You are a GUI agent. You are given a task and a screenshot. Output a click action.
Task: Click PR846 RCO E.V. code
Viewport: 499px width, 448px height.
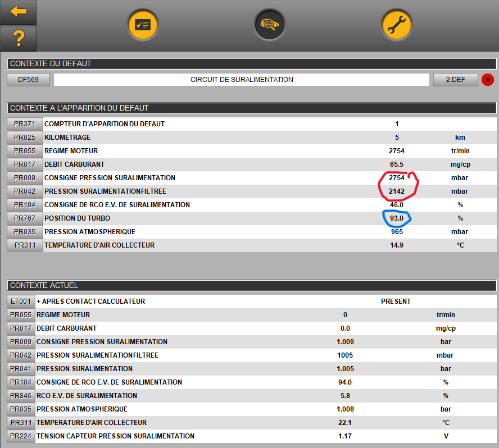pyautogui.click(x=21, y=396)
